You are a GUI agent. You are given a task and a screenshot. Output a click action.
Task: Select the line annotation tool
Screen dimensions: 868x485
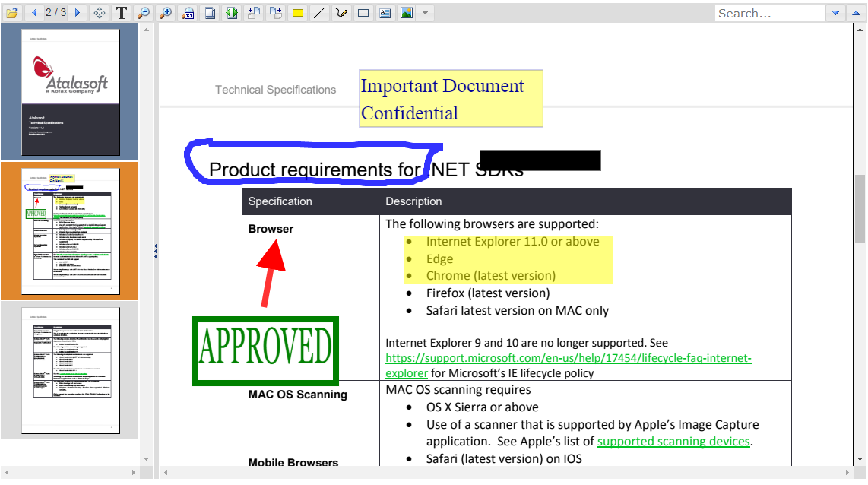[319, 13]
